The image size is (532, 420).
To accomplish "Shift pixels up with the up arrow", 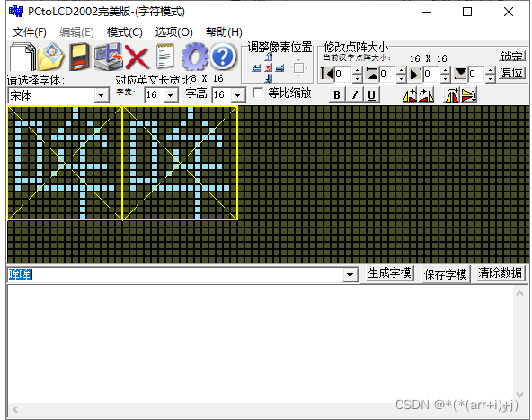I will tap(269, 57).
